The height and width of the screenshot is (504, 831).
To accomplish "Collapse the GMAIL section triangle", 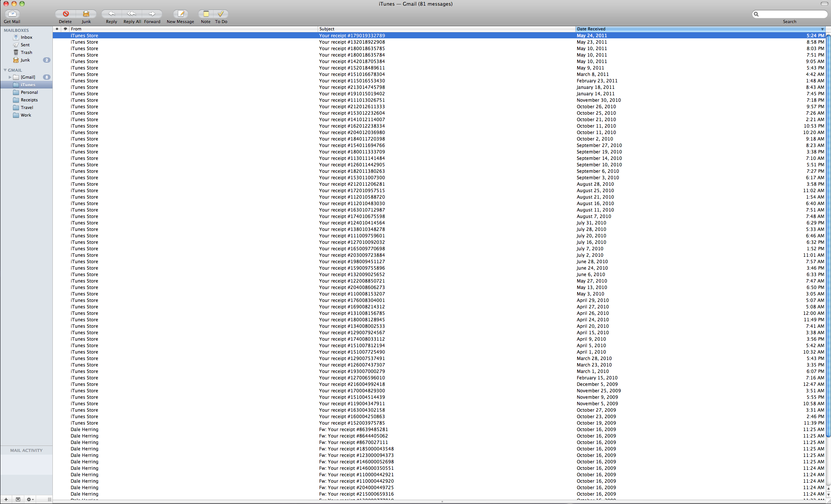I will click(5, 70).
